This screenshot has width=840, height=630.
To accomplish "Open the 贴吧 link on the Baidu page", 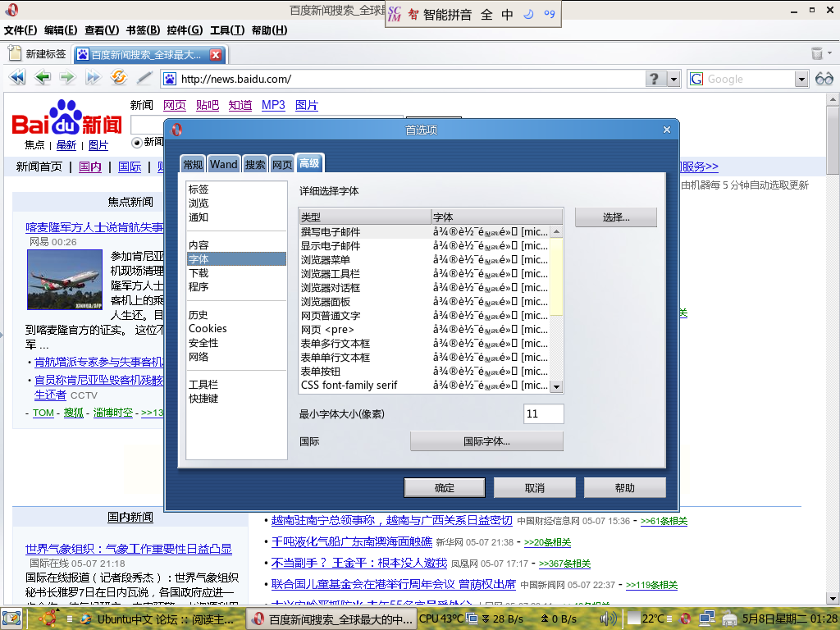I will pyautogui.click(x=208, y=105).
